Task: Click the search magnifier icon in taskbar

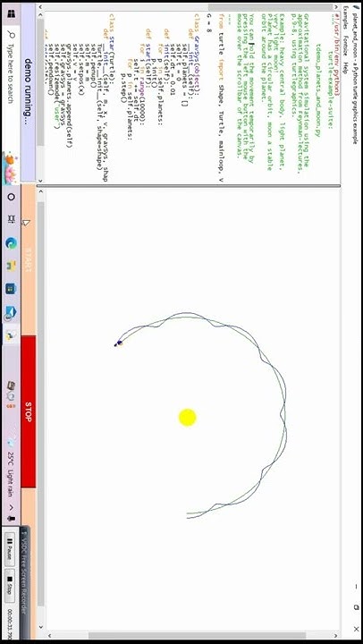Action: coord(11,35)
